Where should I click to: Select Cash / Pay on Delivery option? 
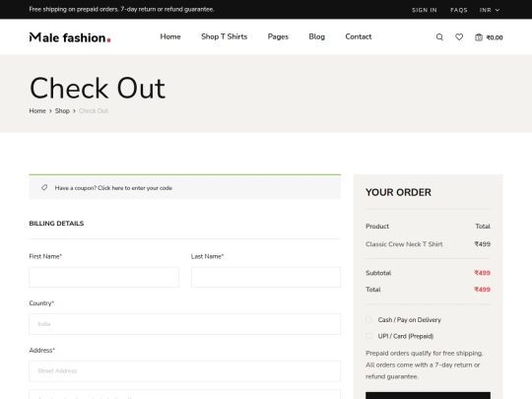tap(368, 319)
